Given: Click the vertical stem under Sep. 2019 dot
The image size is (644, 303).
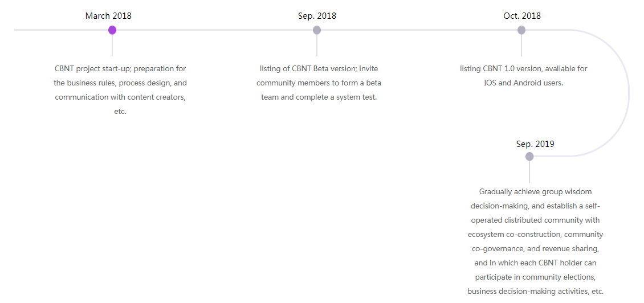Looking at the screenshot, I should (x=529, y=172).
